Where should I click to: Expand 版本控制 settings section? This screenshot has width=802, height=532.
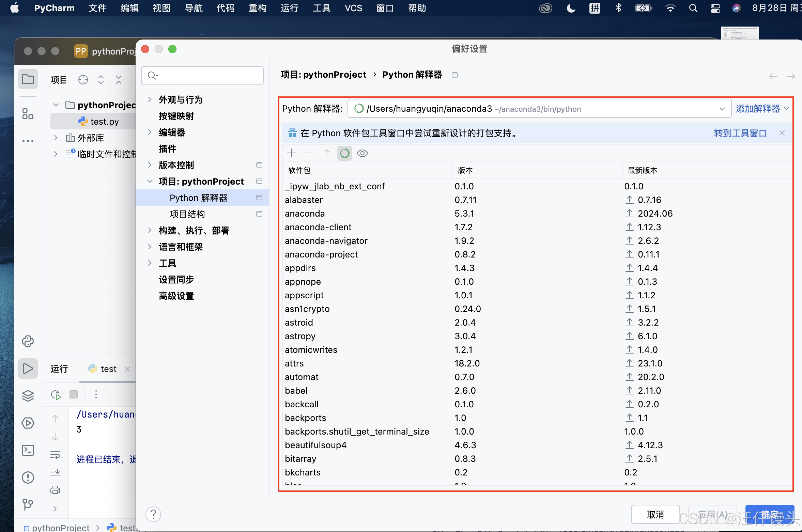click(150, 165)
